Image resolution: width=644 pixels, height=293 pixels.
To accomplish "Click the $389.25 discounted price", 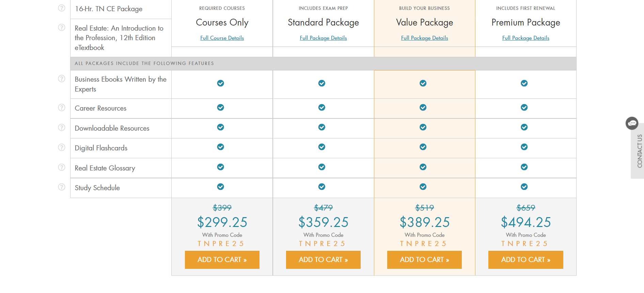I will [424, 222].
